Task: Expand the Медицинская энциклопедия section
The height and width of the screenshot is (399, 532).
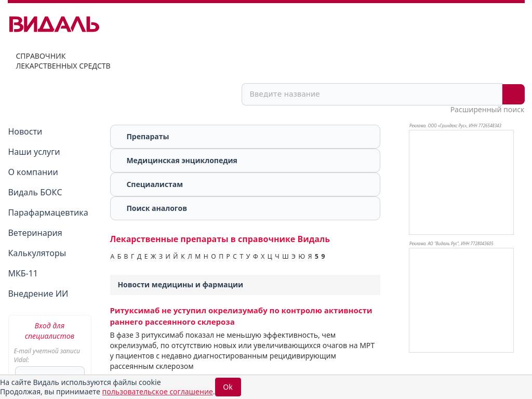Action: (245, 161)
